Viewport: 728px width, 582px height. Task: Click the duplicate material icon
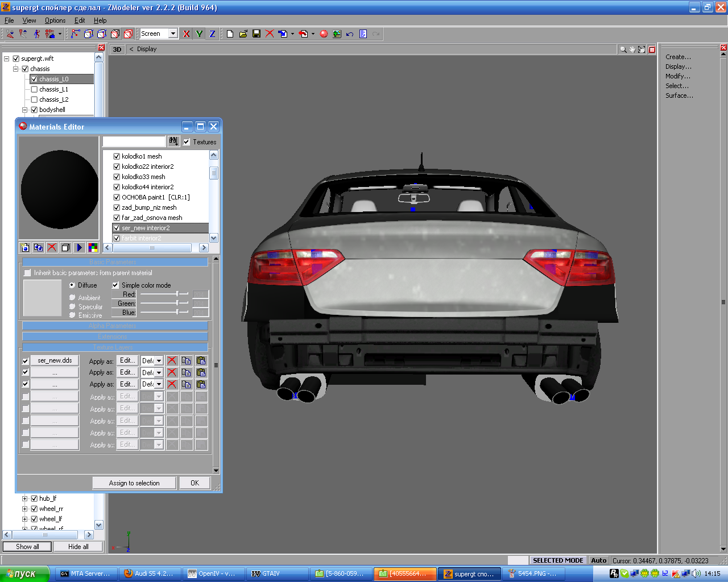click(x=38, y=247)
